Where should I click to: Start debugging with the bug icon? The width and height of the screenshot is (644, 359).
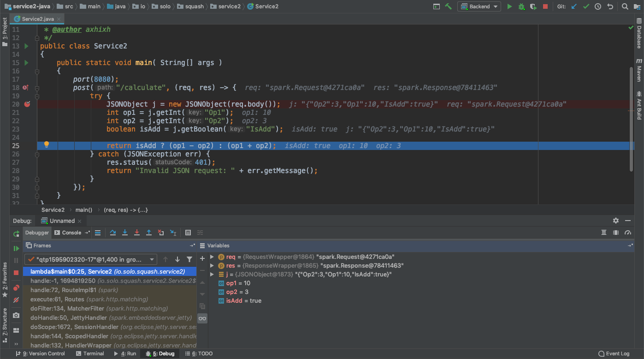(x=521, y=6)
